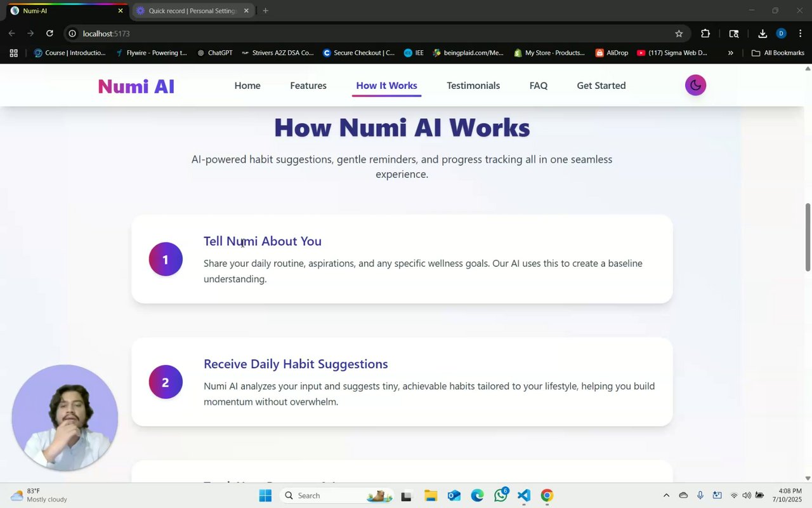
Task: Expand the hidden bookmarks chevron
Action: coord(730,53)
